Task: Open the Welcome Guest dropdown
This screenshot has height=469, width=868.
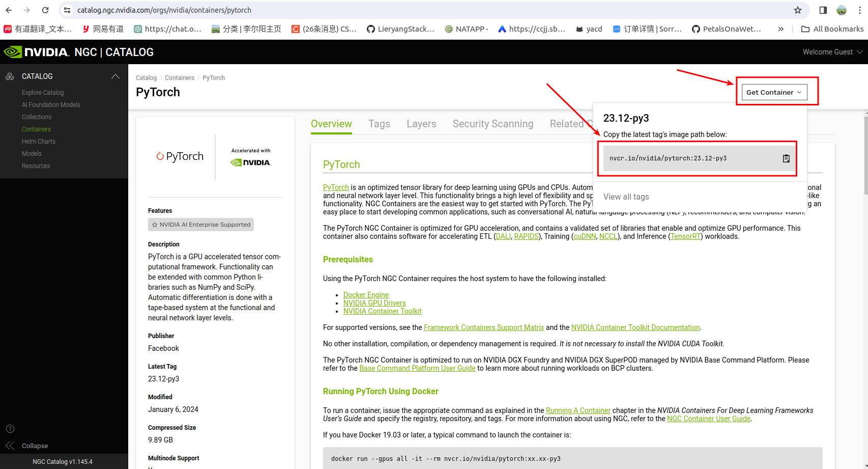Action: click(832, 52)
